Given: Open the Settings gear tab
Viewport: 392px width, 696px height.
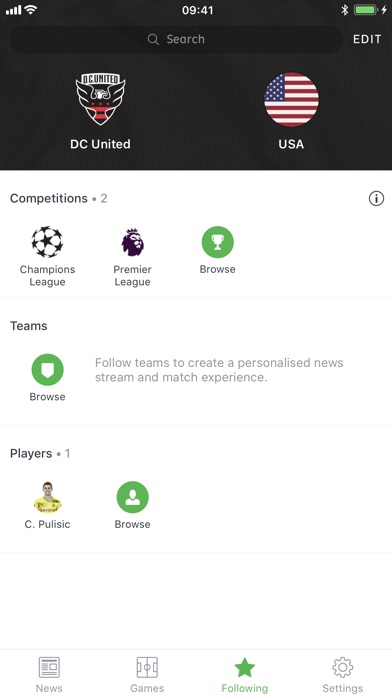Looking at the screenshot, I should coord(342,675).
